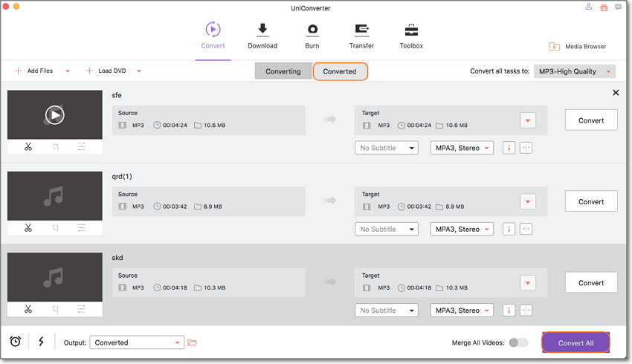Open the Convert section icon
The height and width of the screenshot is (364, 632).
pos(213,30)
